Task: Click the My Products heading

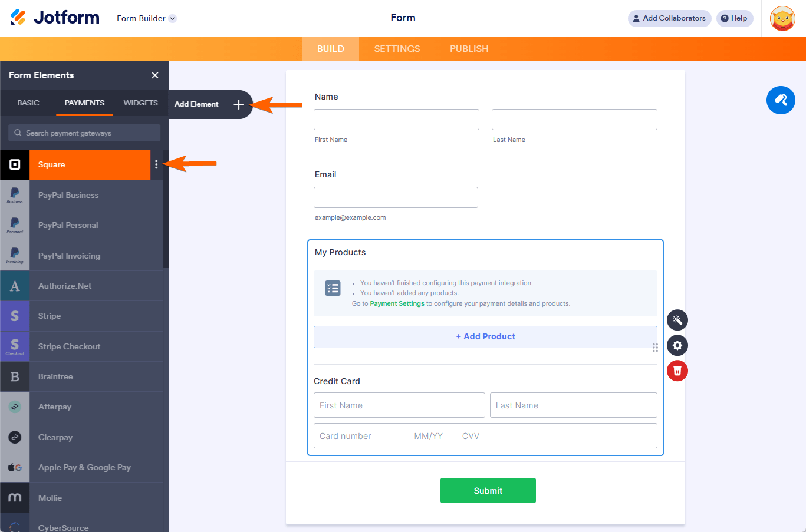Action: pos(340,252)
